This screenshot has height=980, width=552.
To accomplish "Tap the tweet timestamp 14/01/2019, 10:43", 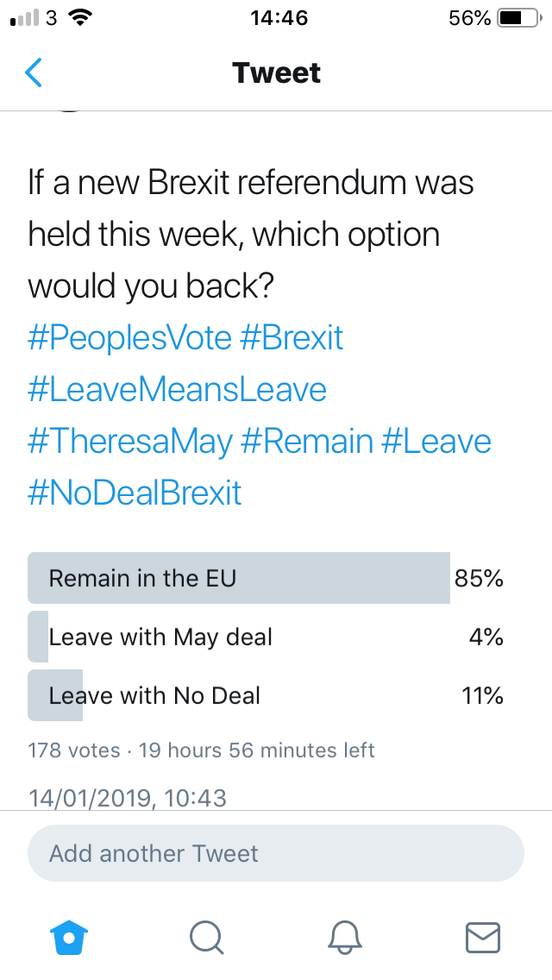I will point(128,797).
